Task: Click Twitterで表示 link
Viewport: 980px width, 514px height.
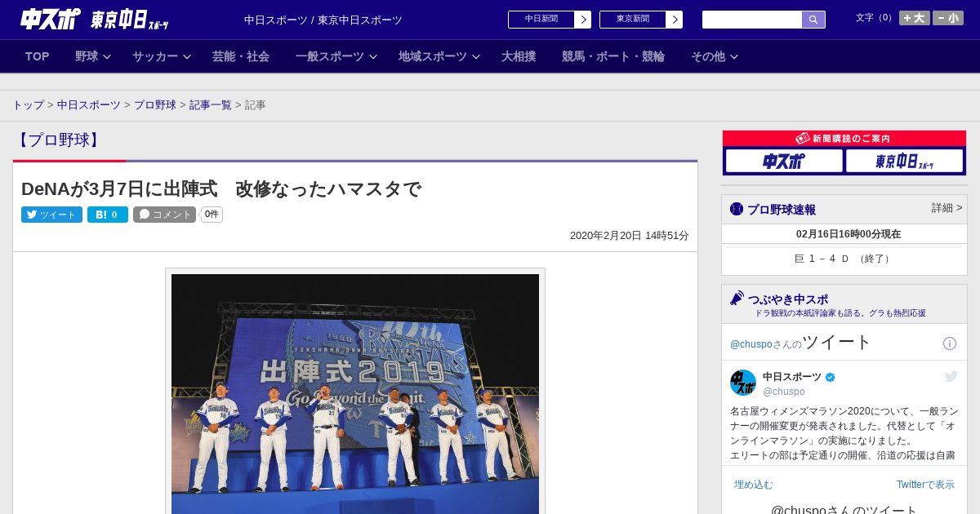Action: coord(925,485)
